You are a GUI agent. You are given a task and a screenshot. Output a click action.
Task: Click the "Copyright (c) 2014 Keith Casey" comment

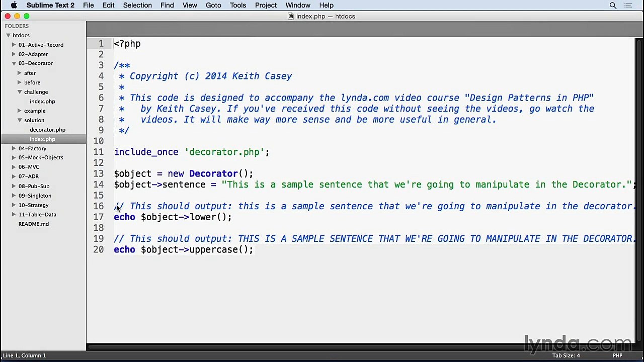pos(211,76)
